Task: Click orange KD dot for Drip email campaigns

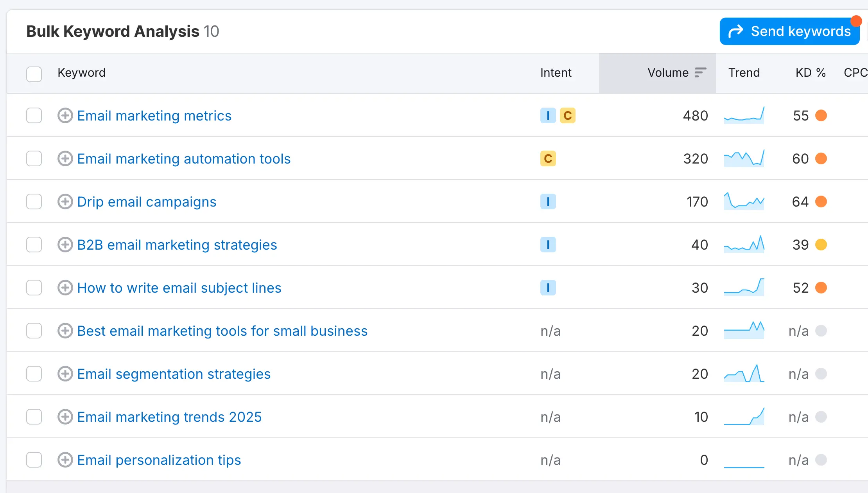Action: pos(821,202)
